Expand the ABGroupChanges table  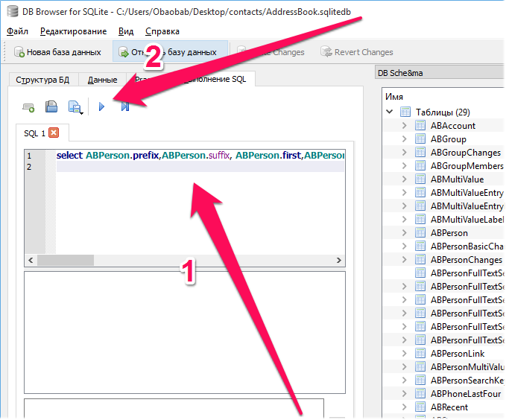tap(405, 152)
